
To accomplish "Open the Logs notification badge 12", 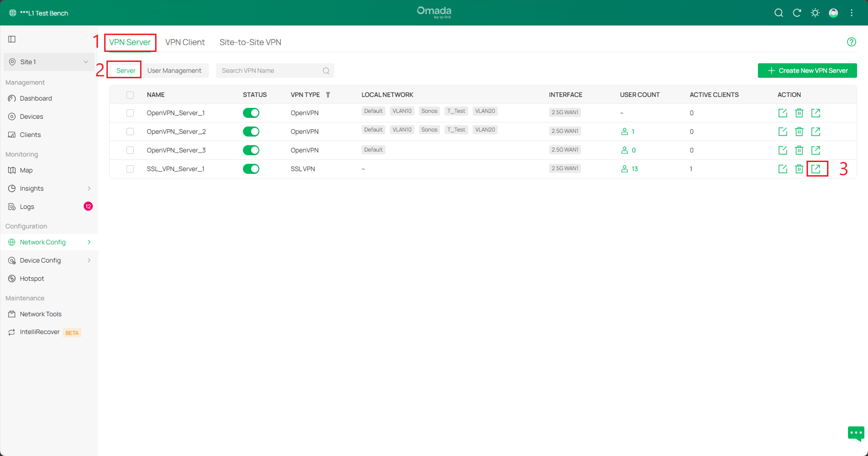I will pyautogui.click(x=88, y=206).
